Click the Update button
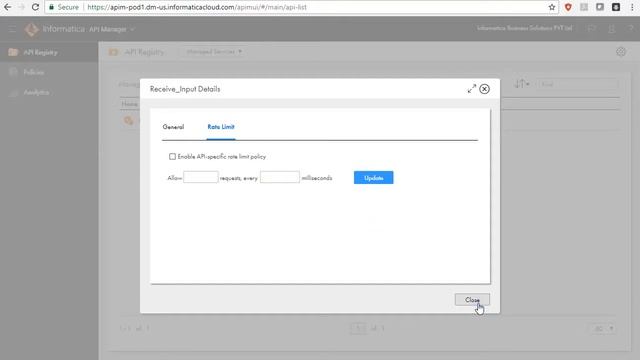The width and height of the screenshot is (640, 360). (x=373, y=178)
